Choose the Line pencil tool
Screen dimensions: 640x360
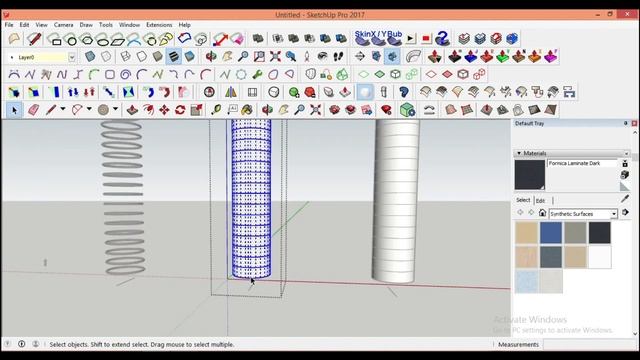coord(51,110)
